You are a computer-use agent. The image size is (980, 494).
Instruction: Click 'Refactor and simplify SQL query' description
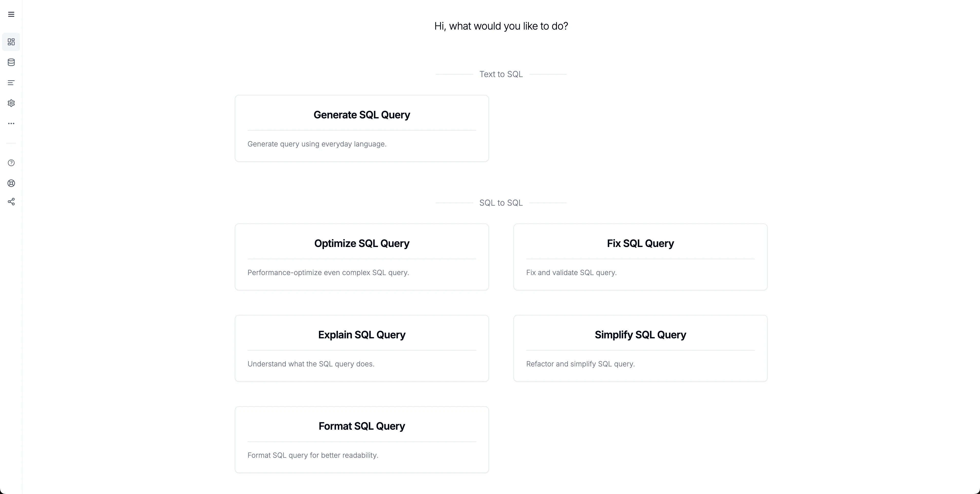click(580, 364)
